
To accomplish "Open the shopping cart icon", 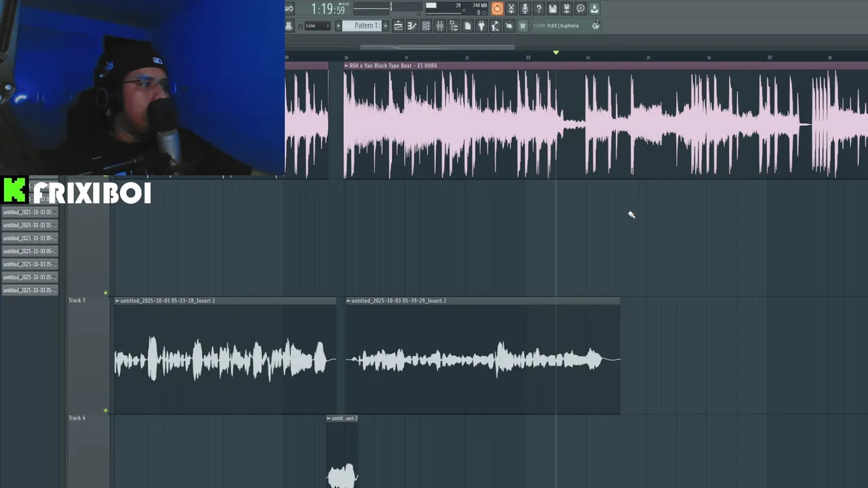I will tap(522, 26).
